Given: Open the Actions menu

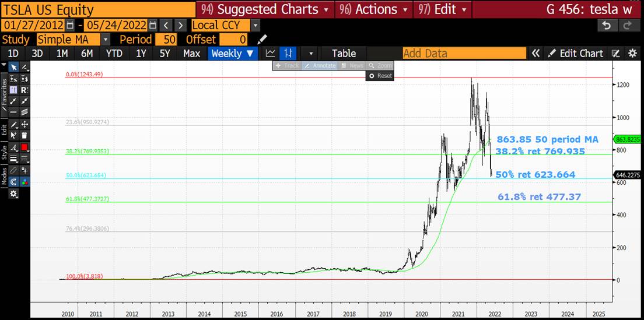Looking at the screenshot, I should [373, 9].
